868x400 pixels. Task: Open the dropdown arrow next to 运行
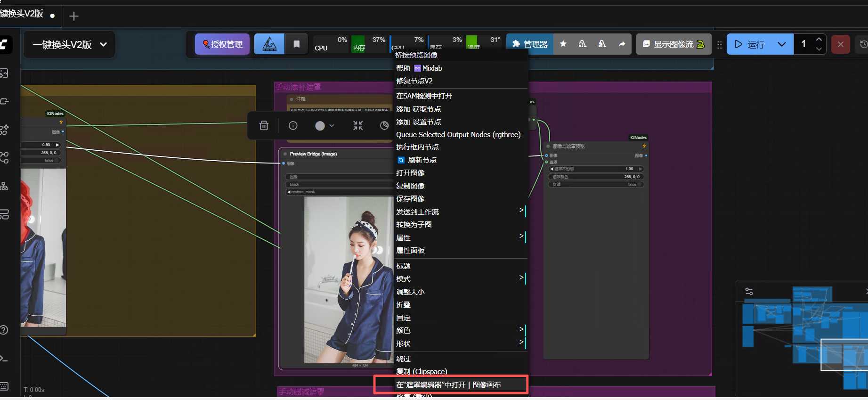(x=782, y=44)
